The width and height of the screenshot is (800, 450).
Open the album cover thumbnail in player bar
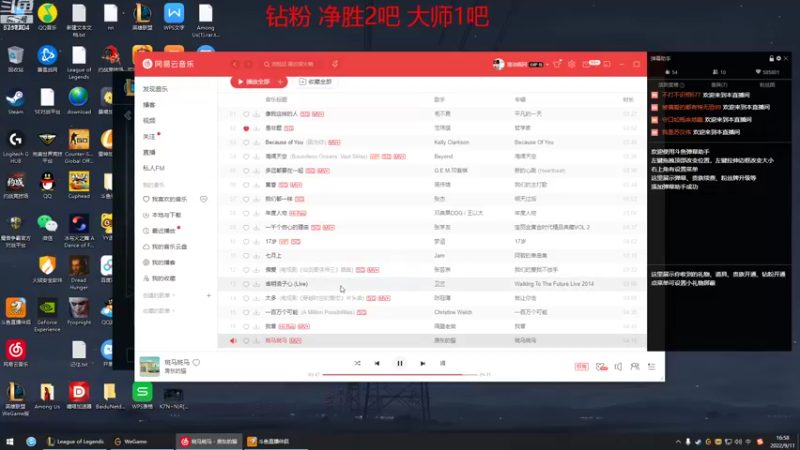click(149, 366)
